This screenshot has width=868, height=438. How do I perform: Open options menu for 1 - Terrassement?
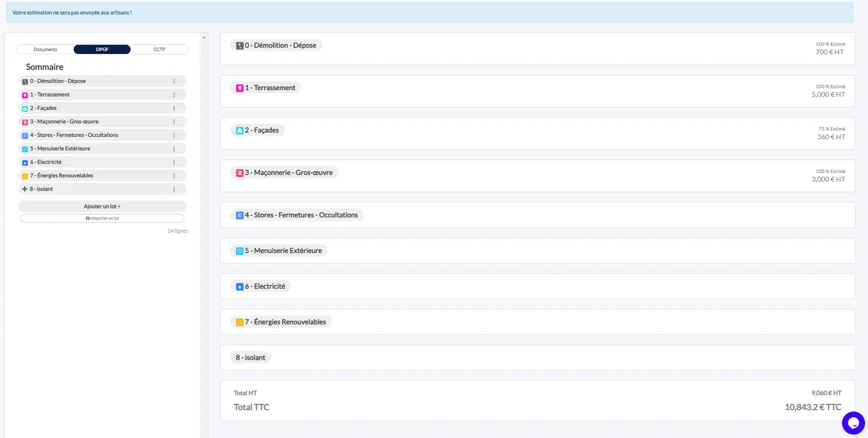coord(174,95)
